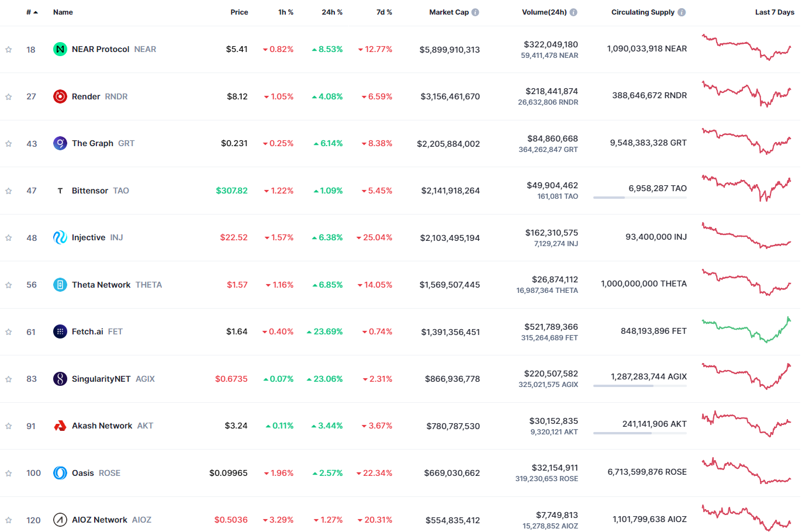The width and height of the screenshot is (802, 532).
Task: Open the Render RNDR coin page
Action: (100, 96)
